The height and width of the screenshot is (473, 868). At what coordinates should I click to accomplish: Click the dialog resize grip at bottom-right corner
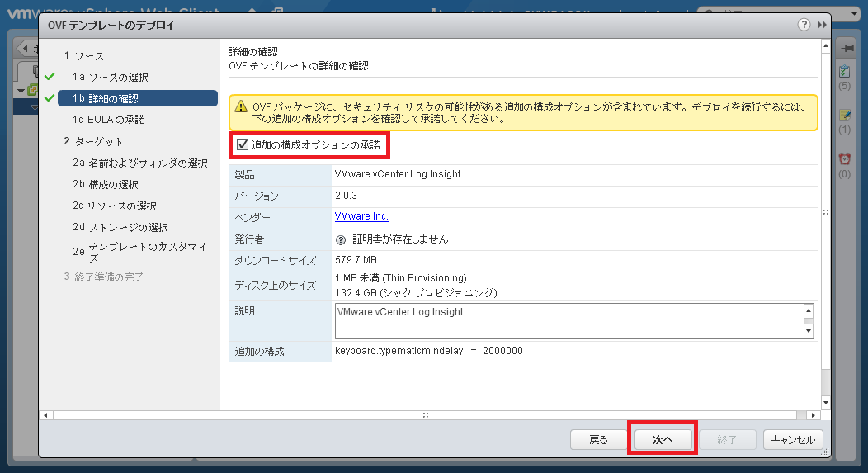[x=826, y=452]
